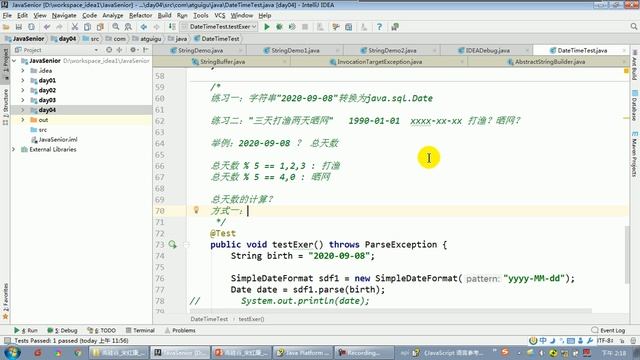640x360 pixels.
Task: Expand the day01 module
Action: click(x=23, y=80)
